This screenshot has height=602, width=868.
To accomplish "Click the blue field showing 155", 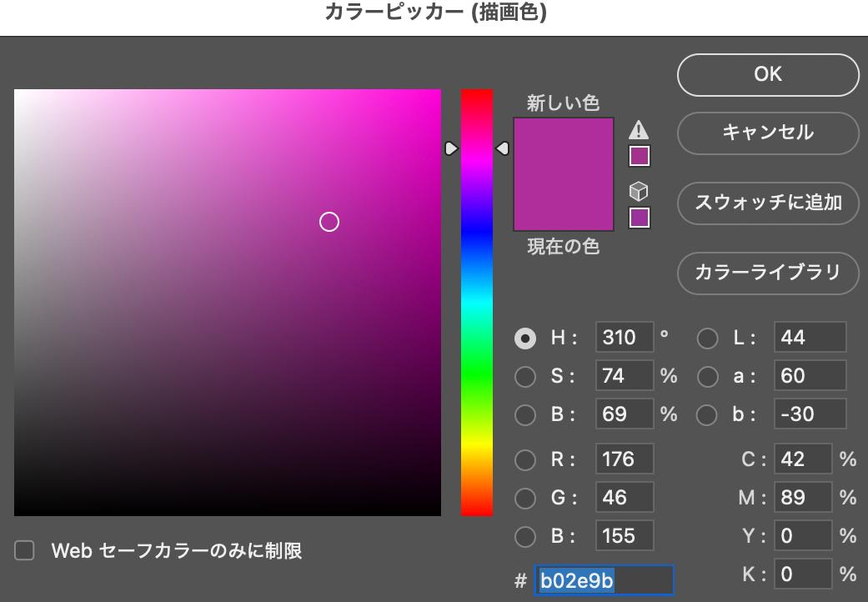I will point(625,535).
